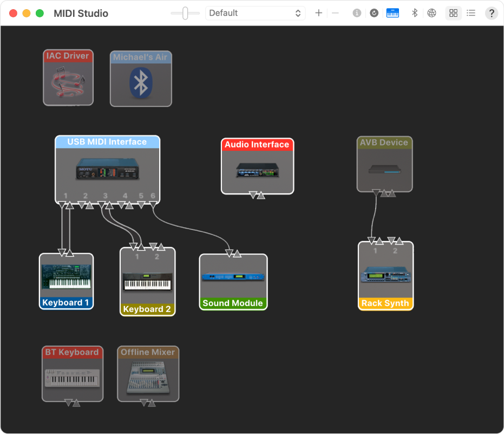Switch to icon grid view
The image size is (504, 434).
pyautogui.click(x=453, y=12)
